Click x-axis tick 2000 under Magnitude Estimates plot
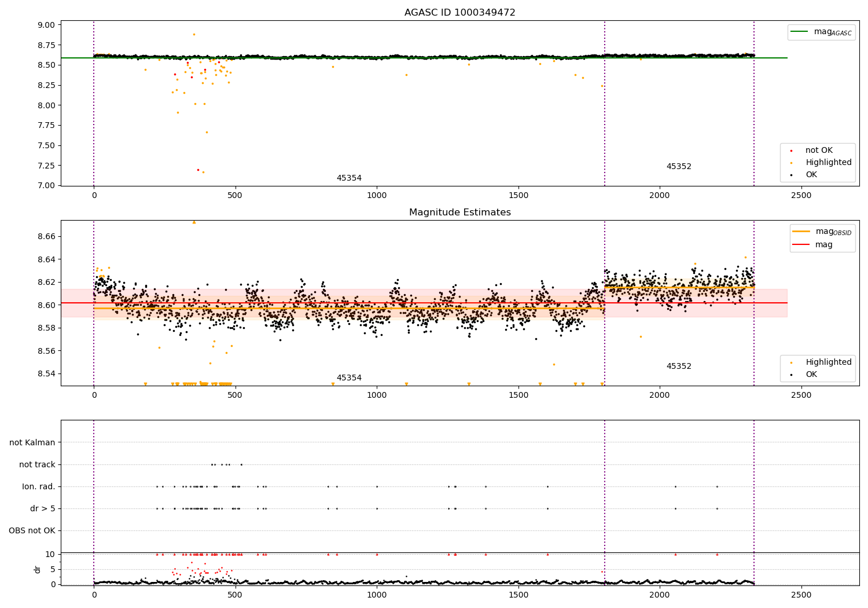This screenshot has width=868, height=608. [660, 395]
